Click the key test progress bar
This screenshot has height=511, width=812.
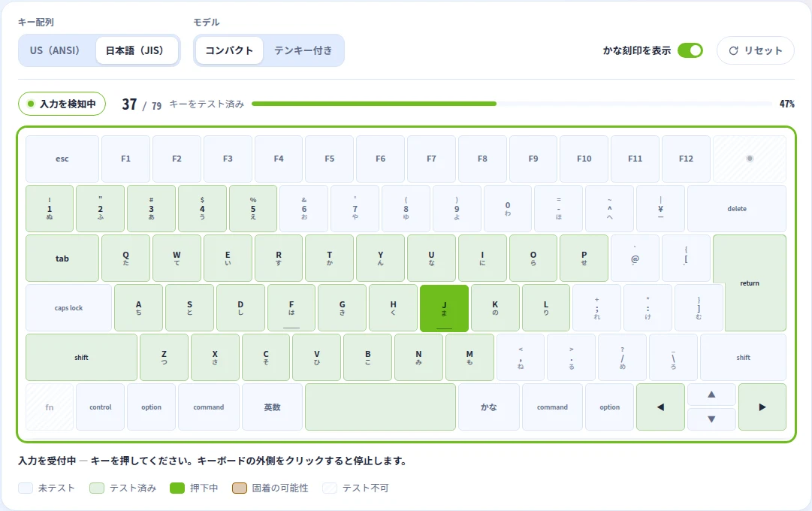click(x=512, y=104)
